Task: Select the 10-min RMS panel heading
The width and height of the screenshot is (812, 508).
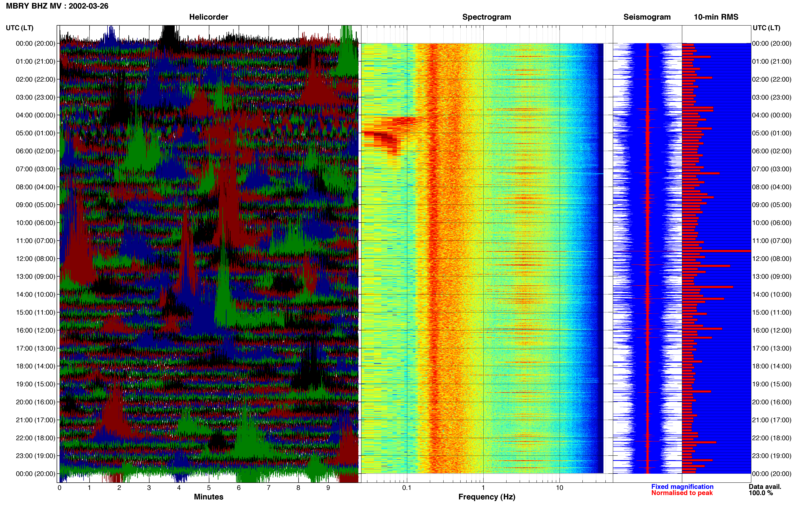Action: (x=716, y=17)
